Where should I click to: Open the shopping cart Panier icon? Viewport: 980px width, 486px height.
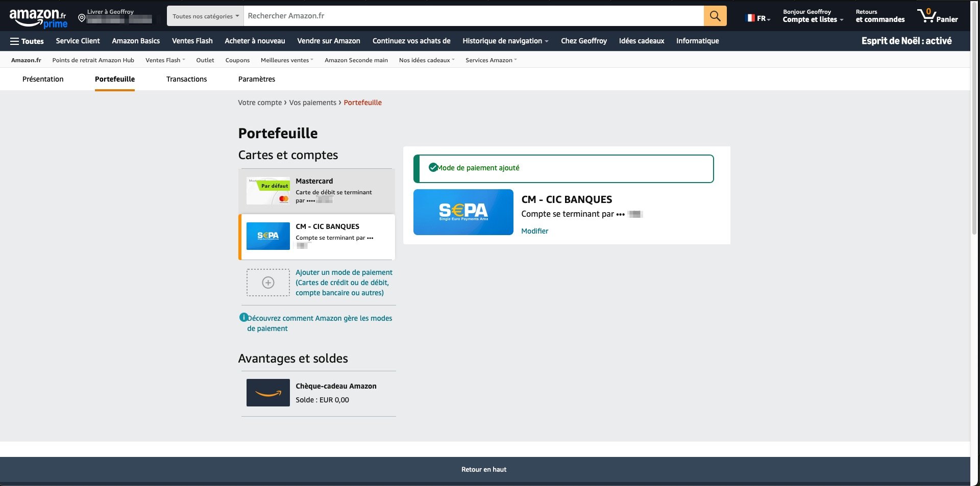pos(938,16)
